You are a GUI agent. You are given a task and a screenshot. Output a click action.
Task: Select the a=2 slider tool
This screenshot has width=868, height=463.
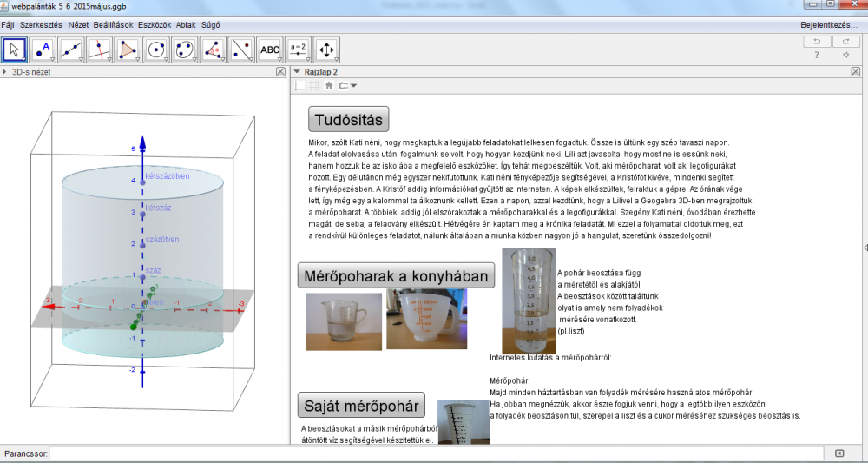pyautogui.click(x=299, y=50)
